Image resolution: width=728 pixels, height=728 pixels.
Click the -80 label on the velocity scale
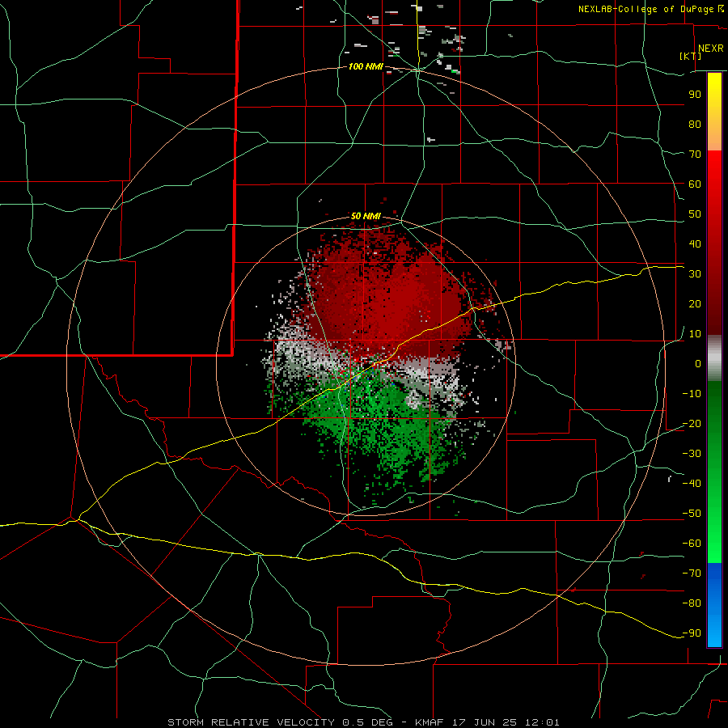pyautogui.click(x=692, y=603)
